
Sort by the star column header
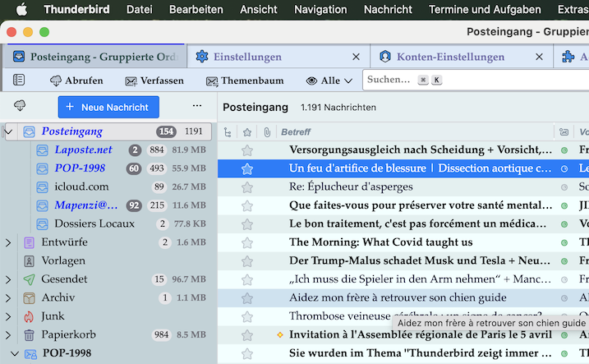tap(247, 132)
